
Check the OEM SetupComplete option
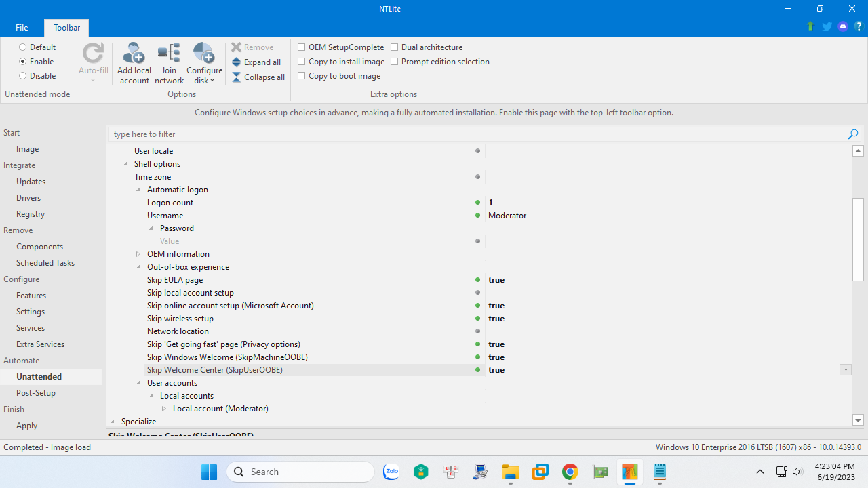[x=302, y=47]
